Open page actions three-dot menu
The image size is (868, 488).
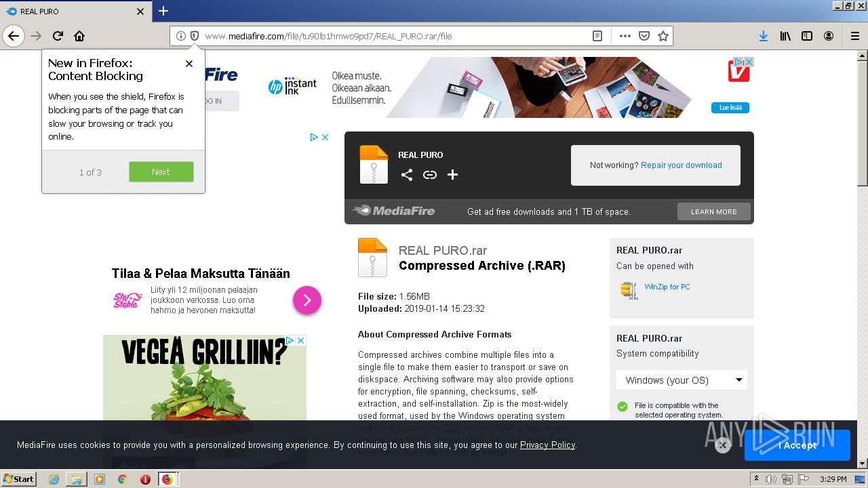(625, 36)
